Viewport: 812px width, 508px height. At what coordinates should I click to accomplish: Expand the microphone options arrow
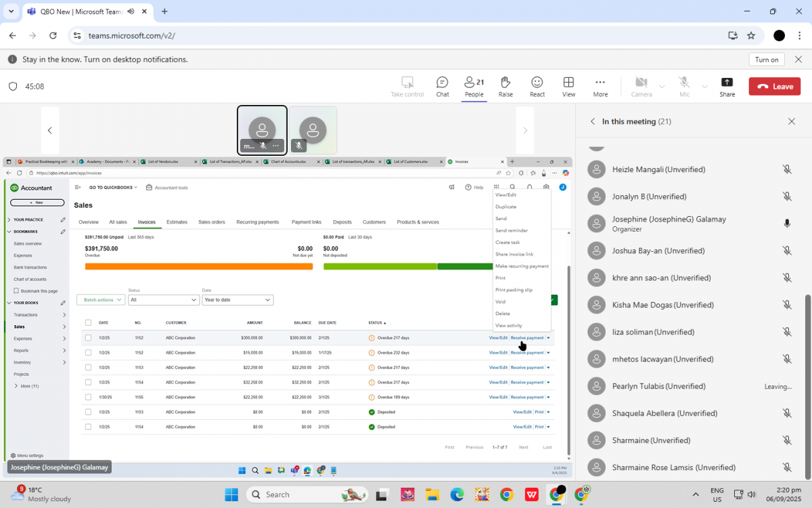(x=704, y=87)
